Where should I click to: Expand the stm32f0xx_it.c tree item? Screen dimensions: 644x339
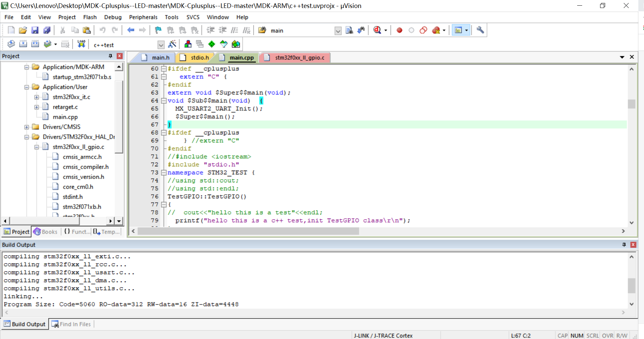37,97
